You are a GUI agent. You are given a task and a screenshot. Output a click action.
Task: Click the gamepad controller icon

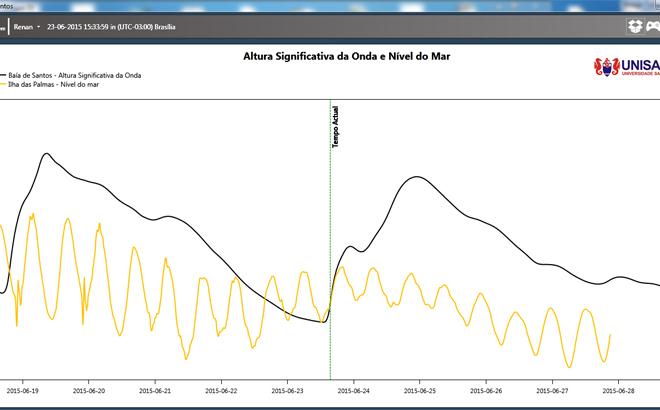(652, 26)
